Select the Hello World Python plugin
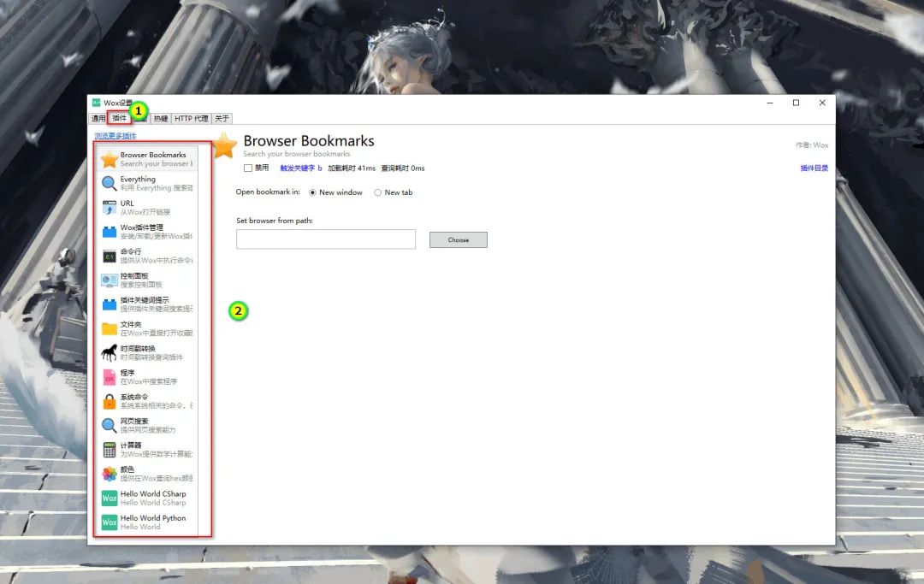 click(147, 522)
